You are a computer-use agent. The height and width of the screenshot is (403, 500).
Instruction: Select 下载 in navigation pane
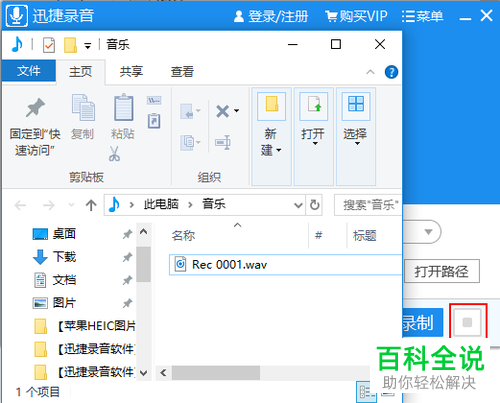click(64, 257)
